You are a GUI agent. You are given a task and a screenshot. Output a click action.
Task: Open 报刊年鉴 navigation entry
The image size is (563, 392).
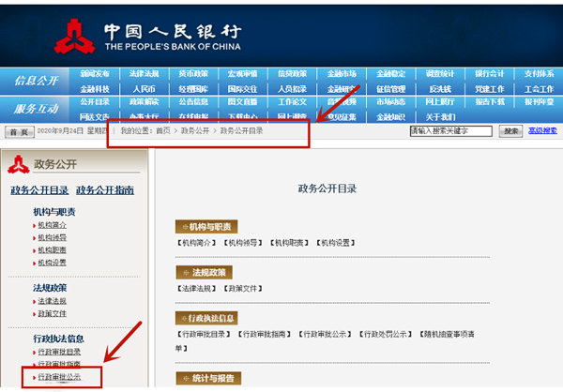click(x=539, y=102)
